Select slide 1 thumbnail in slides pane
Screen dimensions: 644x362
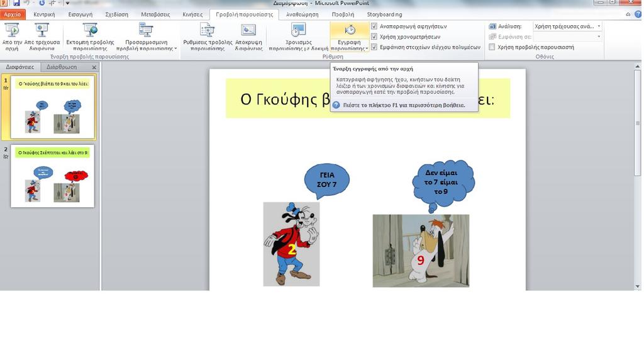(53, 107)
